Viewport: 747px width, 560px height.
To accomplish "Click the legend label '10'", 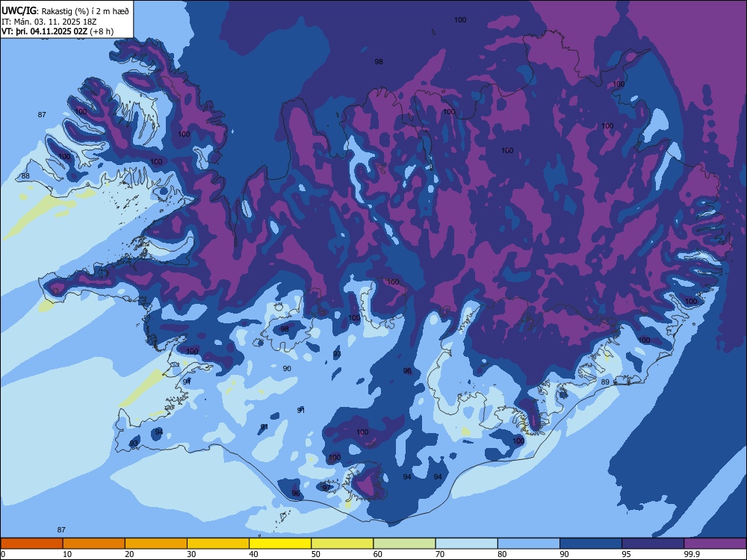I will pos(67,554).
